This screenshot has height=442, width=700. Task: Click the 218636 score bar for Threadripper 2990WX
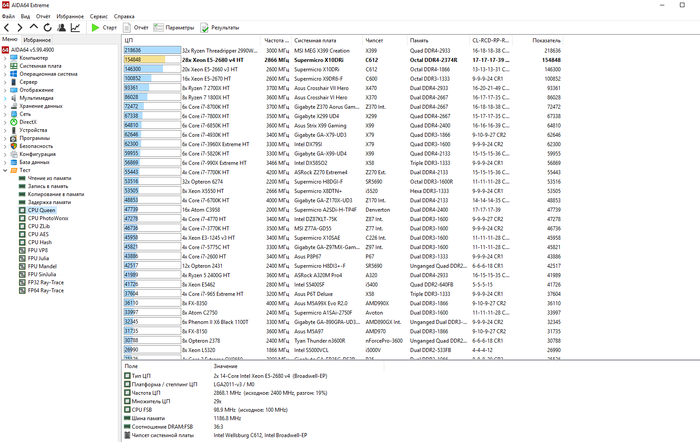click(x=152, y=50)
